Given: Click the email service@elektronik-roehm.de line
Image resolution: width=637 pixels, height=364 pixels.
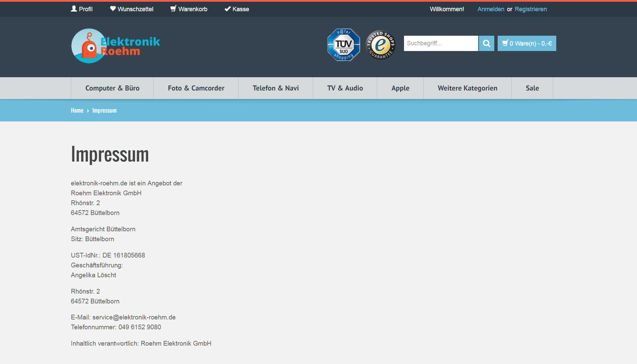Looking at the screenshot, I should click(123, 317).
